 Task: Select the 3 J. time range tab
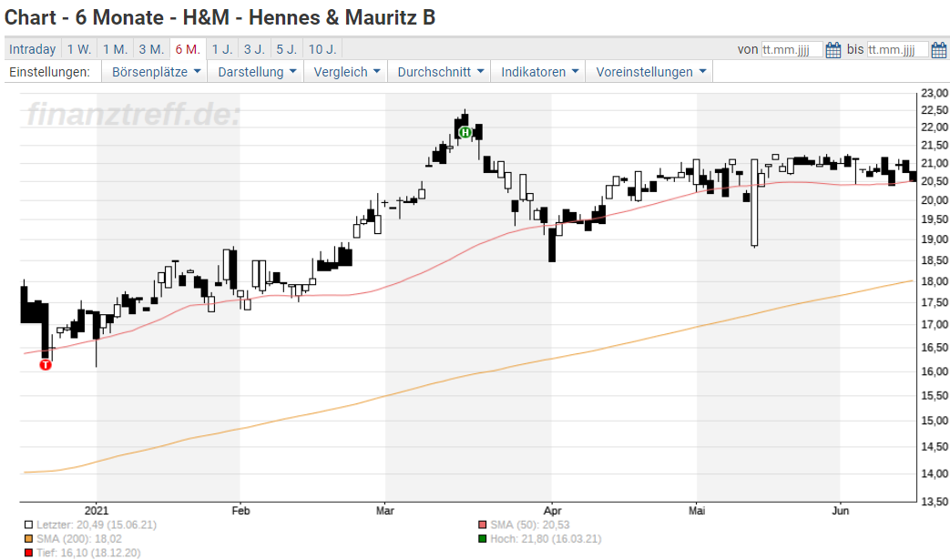[x=254, y=49]
